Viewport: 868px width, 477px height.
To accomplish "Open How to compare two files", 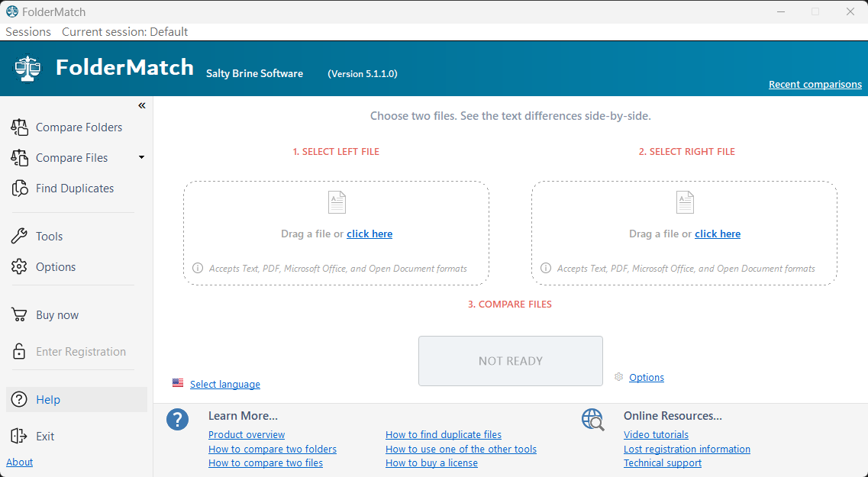I will (266, 462).
